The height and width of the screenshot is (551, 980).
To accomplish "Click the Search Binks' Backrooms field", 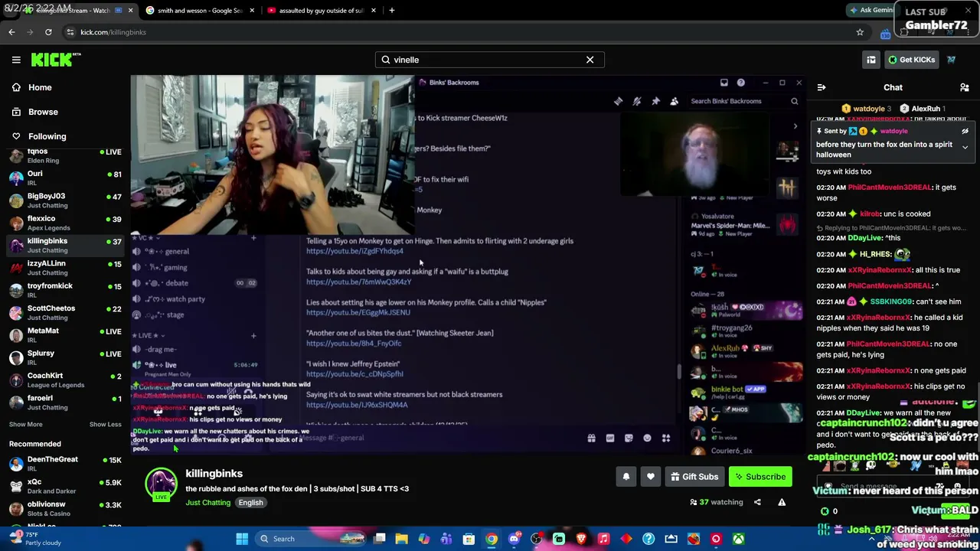I will point(744,101).
